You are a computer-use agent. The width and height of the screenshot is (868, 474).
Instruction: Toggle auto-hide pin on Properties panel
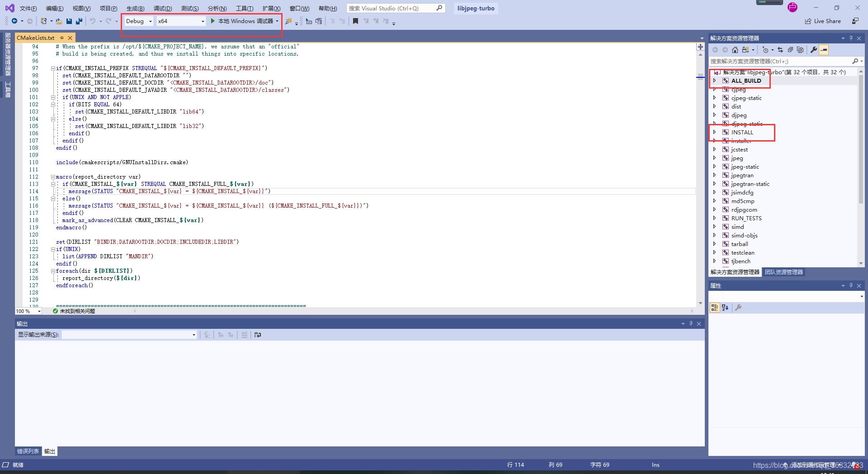point(851,285)
